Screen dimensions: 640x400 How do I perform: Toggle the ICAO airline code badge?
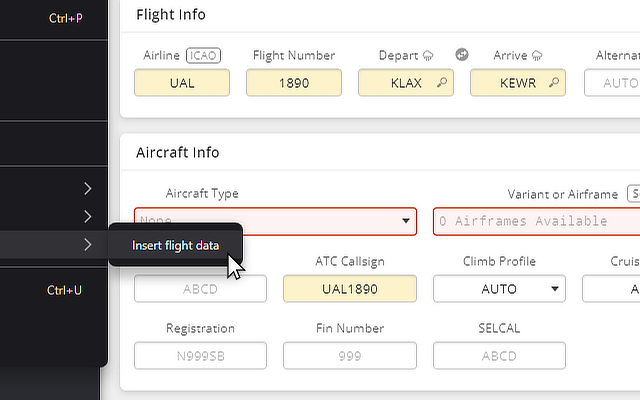(203, 56)
